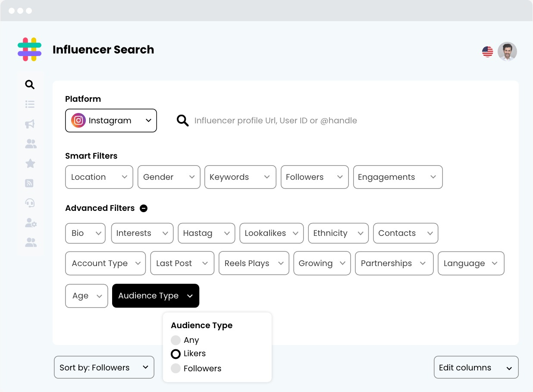Collapse Advanced Filters with the minus icon

point(144,208)
